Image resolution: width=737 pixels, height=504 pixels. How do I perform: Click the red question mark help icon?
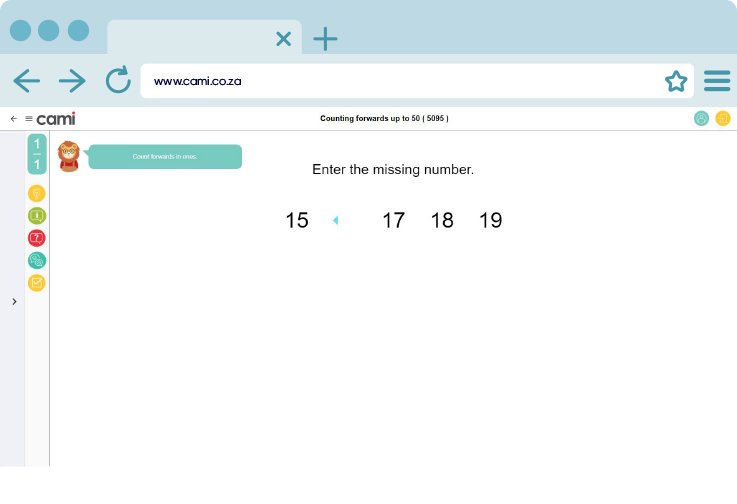click(37, 238)
